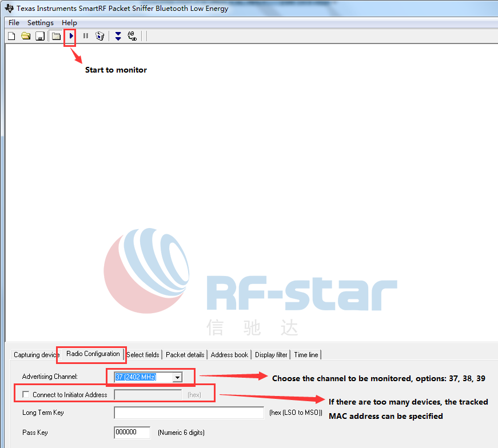Pause the packet capture
Viewport: 498px width, 448px height.
(x=85, y=36)
